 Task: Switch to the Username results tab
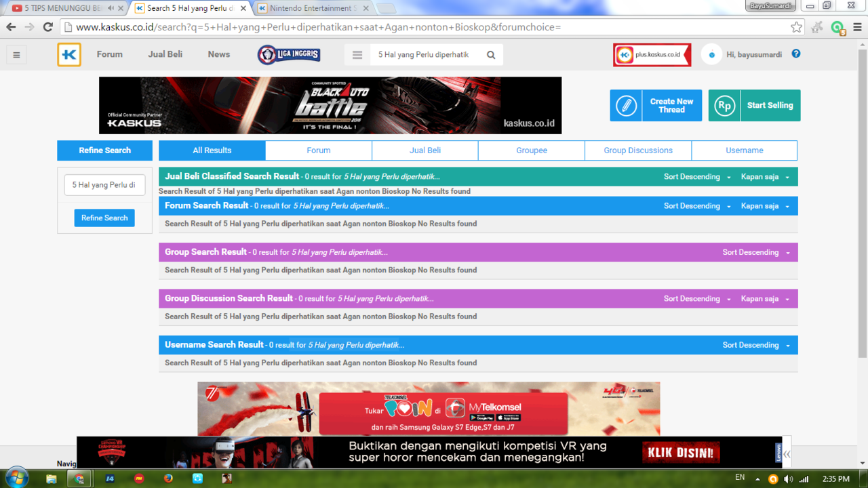pyautogui.click(x=745, y=150)
